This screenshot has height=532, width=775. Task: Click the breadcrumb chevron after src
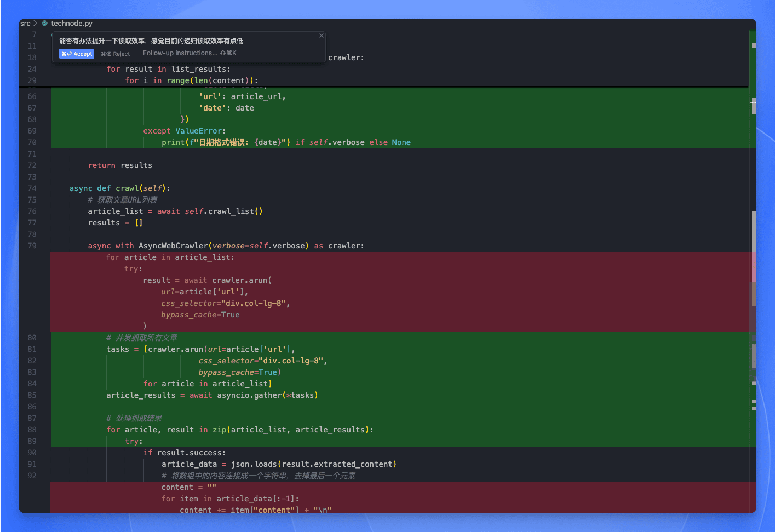(35, 24)
